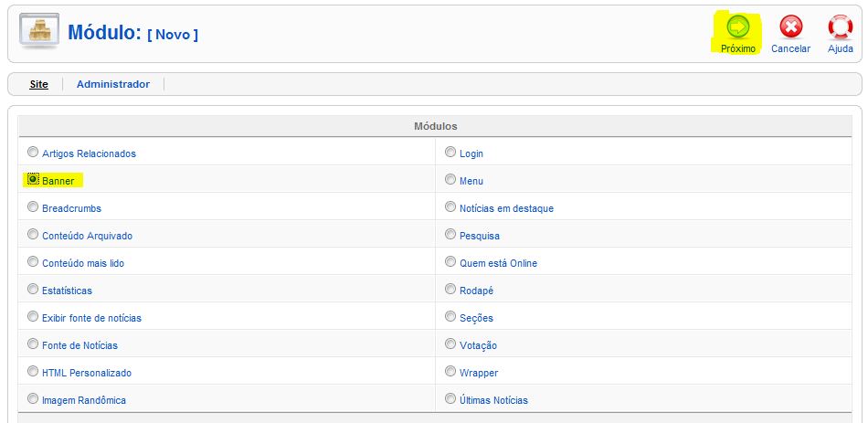Choose the Wrapper radio button
868x423 pixels.
point(450,372)
